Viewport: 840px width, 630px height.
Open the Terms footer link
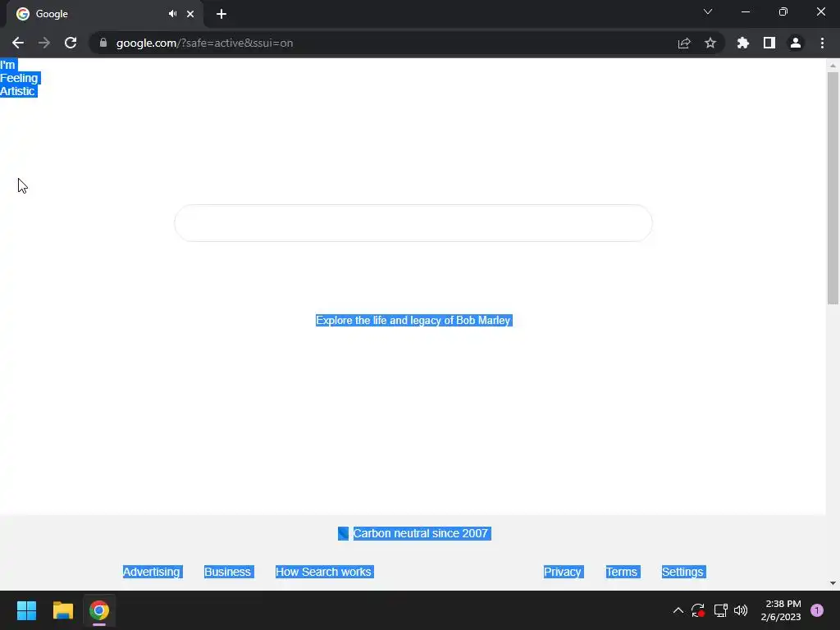(623, 572)
